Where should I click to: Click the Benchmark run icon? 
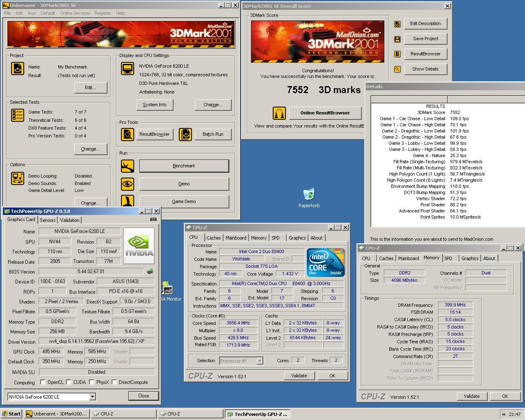pyautogui.click(x=128, y=166)
